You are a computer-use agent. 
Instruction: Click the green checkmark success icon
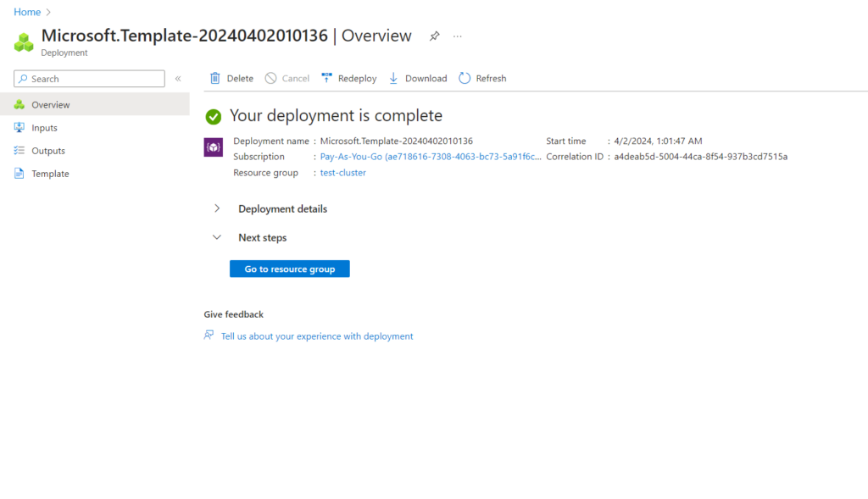(213, 116)
